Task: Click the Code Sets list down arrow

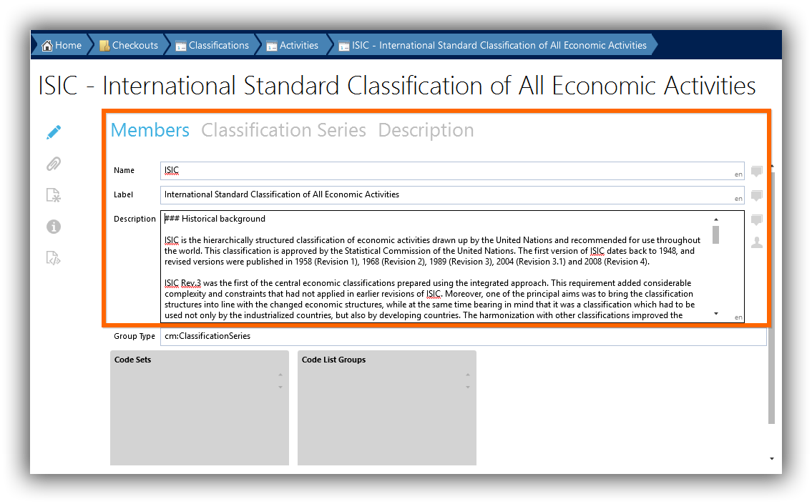Action: (280, 387)
